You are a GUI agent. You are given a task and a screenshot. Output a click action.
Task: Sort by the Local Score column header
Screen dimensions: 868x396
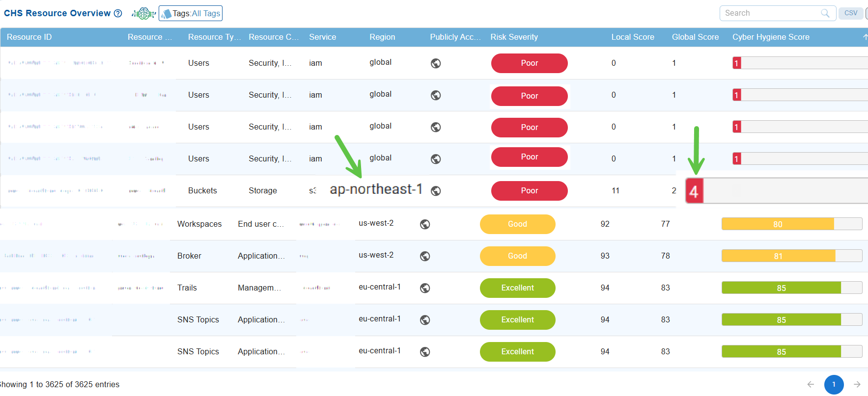632,37
